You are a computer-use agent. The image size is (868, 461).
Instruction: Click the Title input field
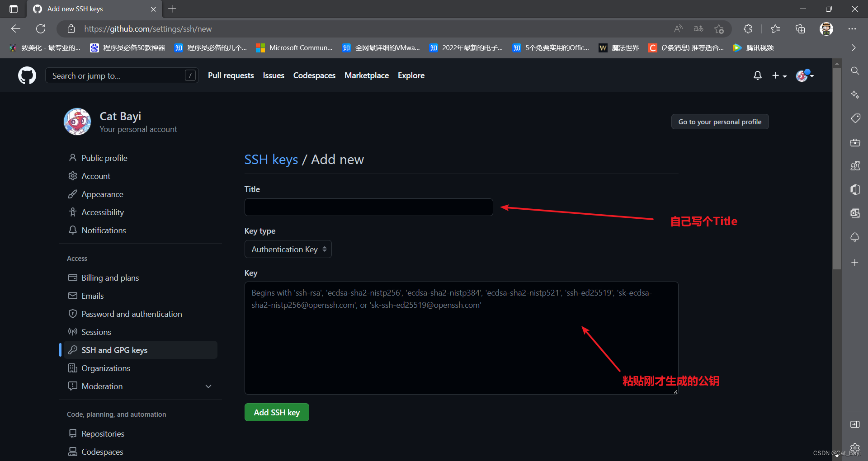[x=368, y=207]
